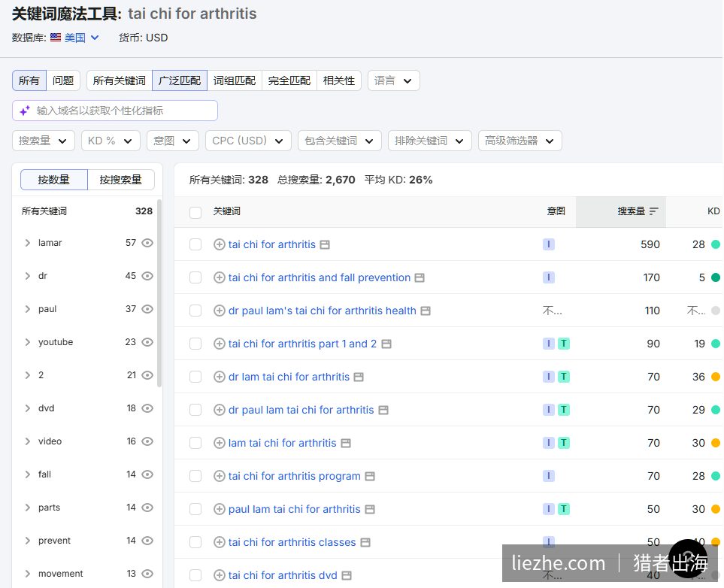Open SERP icon for 'tai chi for arthritis classes'
The image size is (724, 588).
tap(365, 542)
